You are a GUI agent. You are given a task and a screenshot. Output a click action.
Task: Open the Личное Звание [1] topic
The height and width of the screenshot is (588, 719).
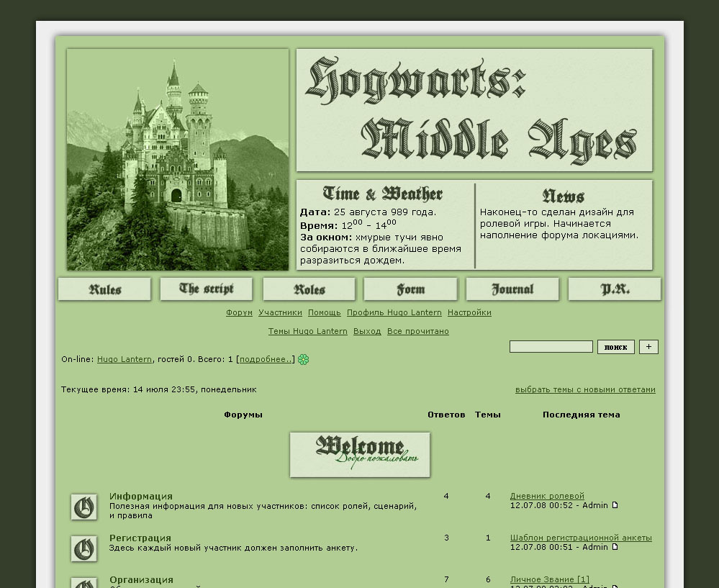(x=549, y=579)
